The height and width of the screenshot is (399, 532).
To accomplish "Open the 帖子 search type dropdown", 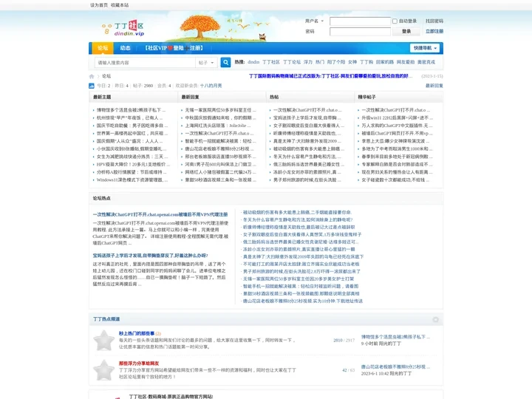I will click(206, 63).
